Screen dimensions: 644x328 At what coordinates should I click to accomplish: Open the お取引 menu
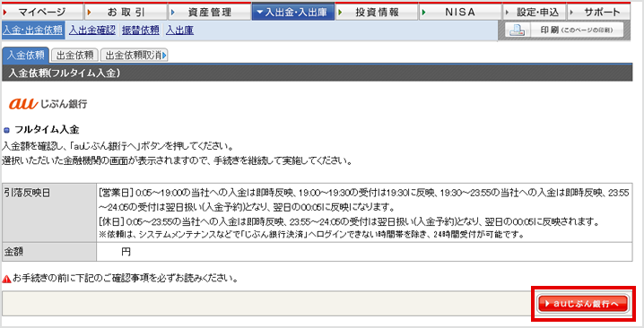[x=126, y=12]
